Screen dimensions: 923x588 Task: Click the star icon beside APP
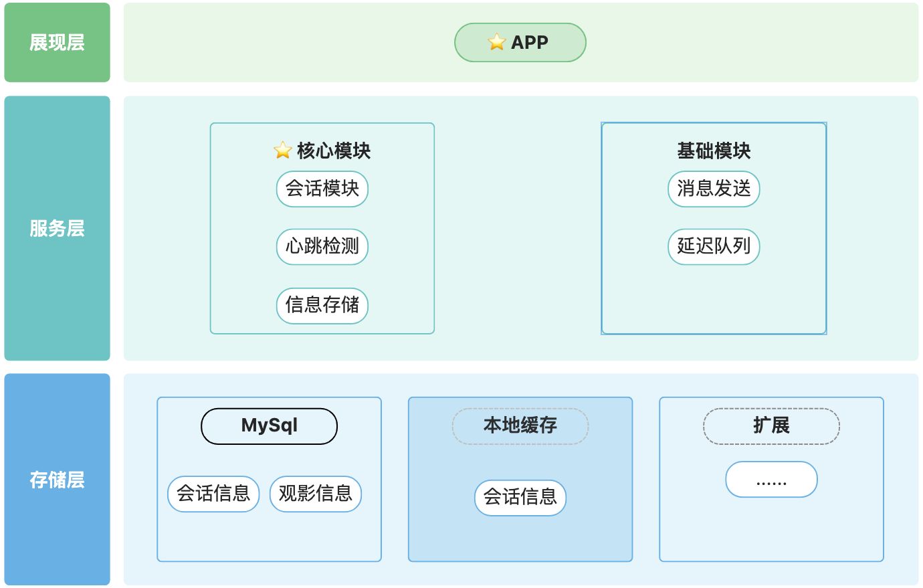coord(496,42)
